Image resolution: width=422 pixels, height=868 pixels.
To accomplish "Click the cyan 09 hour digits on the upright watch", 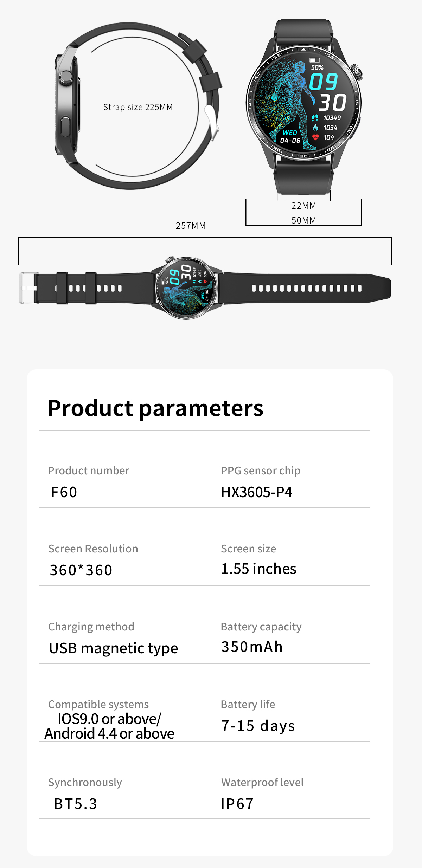I will [x=324, y=82].
